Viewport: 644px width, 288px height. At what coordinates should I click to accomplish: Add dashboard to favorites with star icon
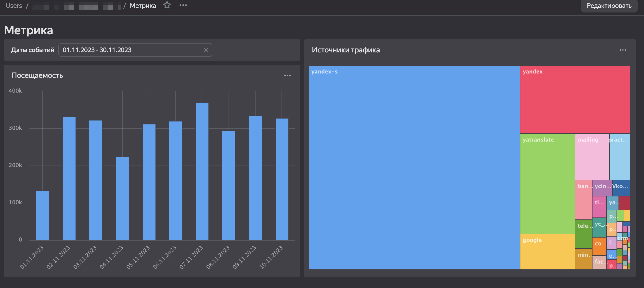(167, 5)
